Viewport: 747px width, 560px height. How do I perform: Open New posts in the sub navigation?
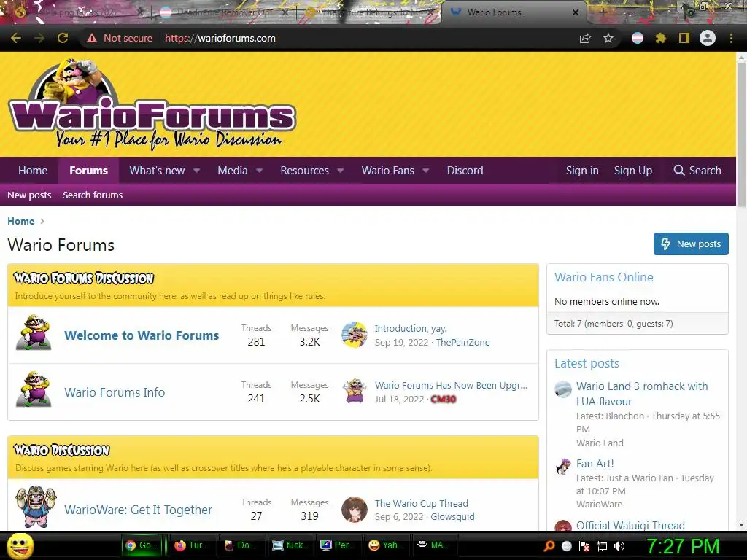click(x=29, y=195)
